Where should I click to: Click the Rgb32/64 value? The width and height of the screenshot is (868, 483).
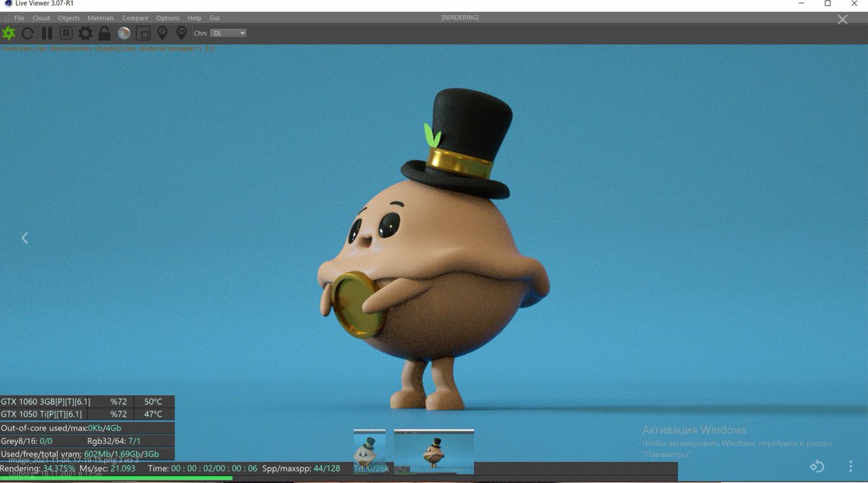pyautogui.click(x=135, y=441)
